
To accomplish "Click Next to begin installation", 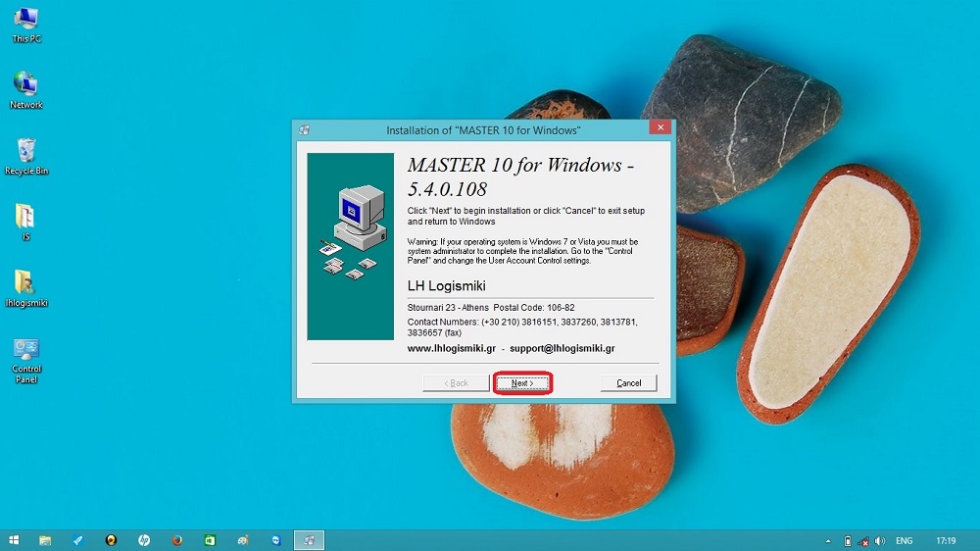I will point(522,382).
